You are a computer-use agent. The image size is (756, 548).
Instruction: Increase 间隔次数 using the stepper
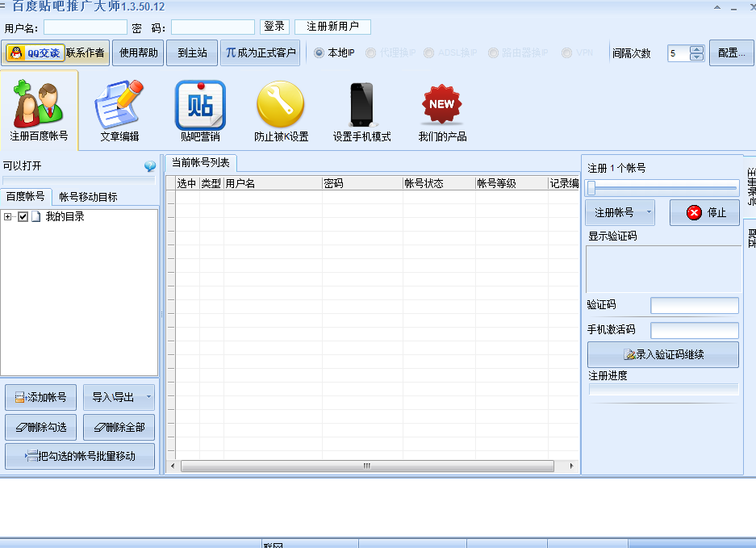(695, 48)
